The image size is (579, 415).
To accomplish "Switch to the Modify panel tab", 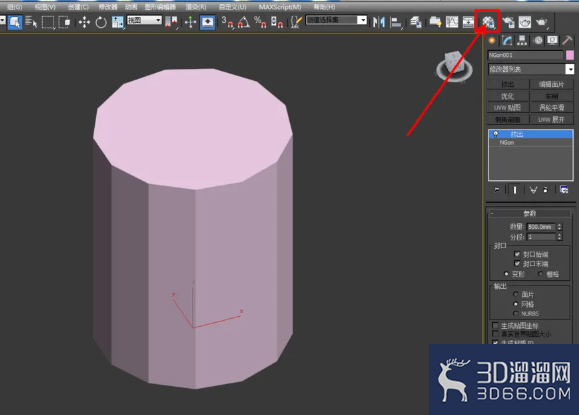I will pyautogui.click(x=507, y=40).
